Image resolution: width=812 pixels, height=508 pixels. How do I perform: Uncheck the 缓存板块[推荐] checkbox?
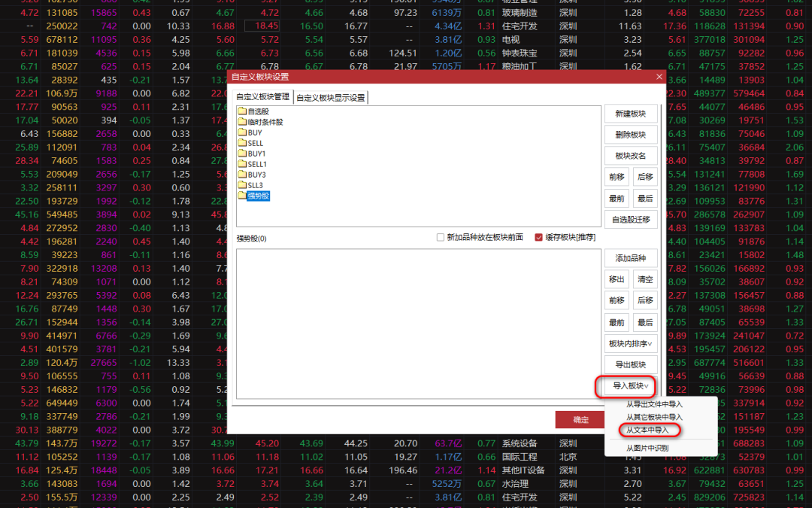538,238
